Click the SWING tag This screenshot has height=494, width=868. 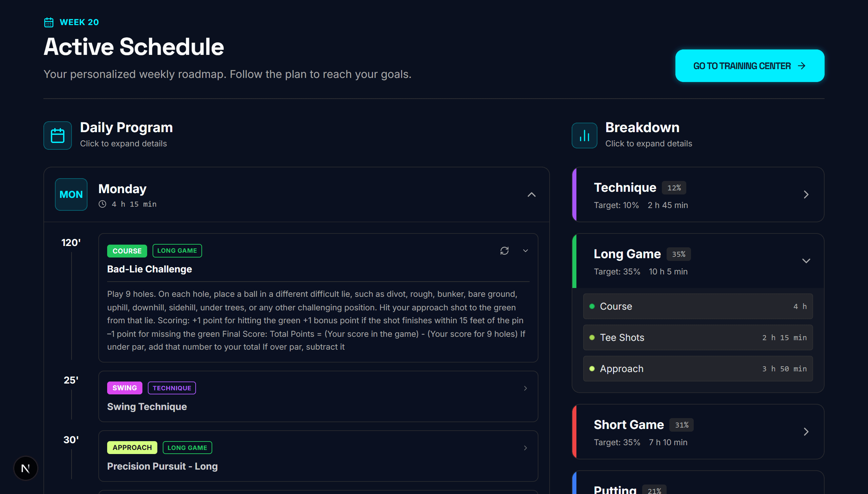pos(124,388)
